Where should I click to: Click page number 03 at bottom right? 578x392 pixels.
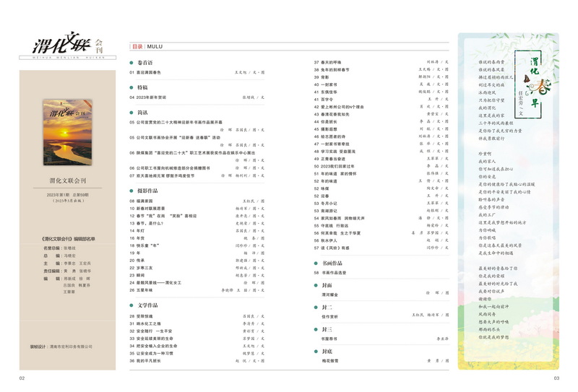[556, 378]
